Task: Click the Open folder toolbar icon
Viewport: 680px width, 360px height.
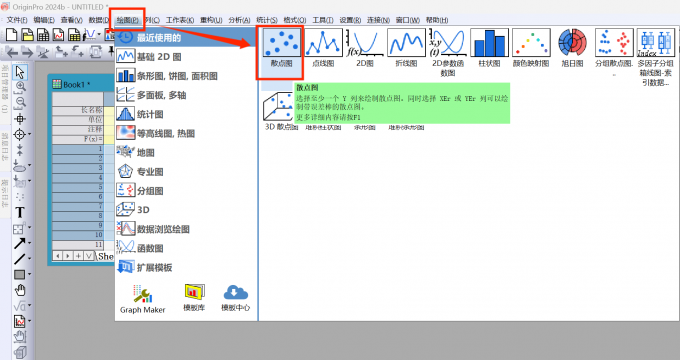Action: pyautogui.click(x=27, y=34)
